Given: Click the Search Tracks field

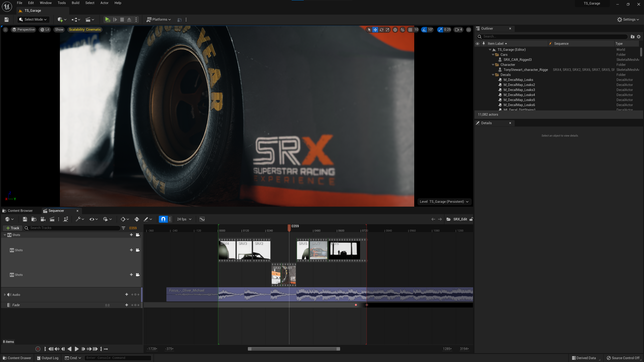Looking at the screenshot, I should 72,228.
